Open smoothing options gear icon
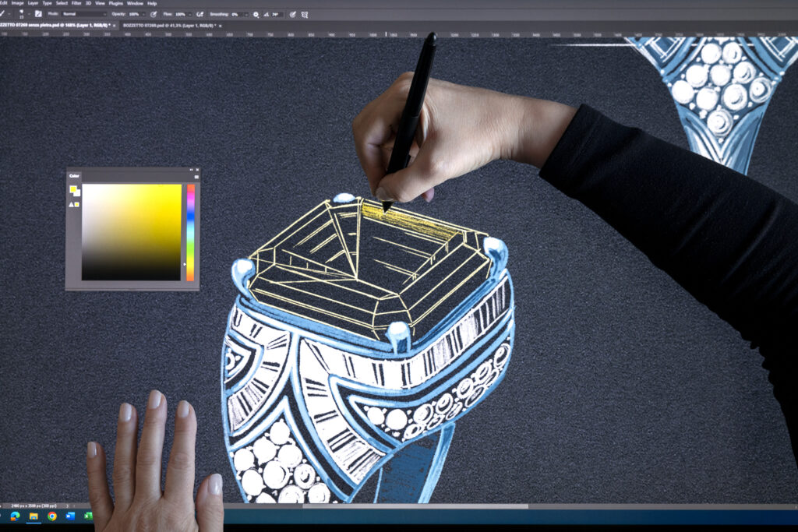 pos(256,14)
